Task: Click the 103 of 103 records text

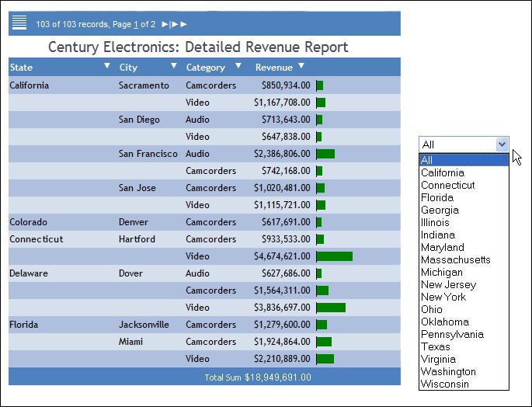Action: (72, 24)
